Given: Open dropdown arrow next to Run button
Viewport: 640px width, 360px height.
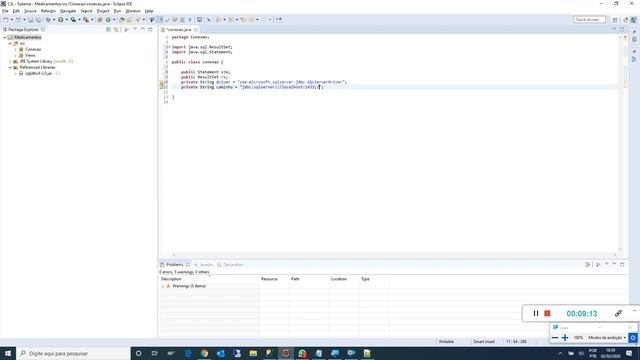Looking at the screenshot, I should 67,20.
